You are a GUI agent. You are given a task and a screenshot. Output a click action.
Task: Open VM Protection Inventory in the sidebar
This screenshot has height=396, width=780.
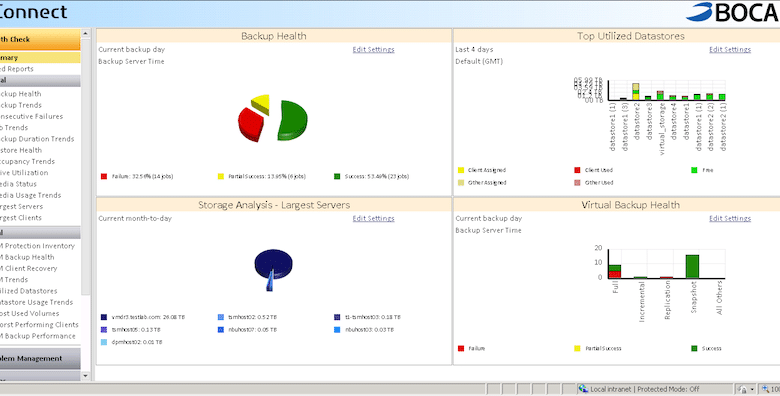(37, 246)
